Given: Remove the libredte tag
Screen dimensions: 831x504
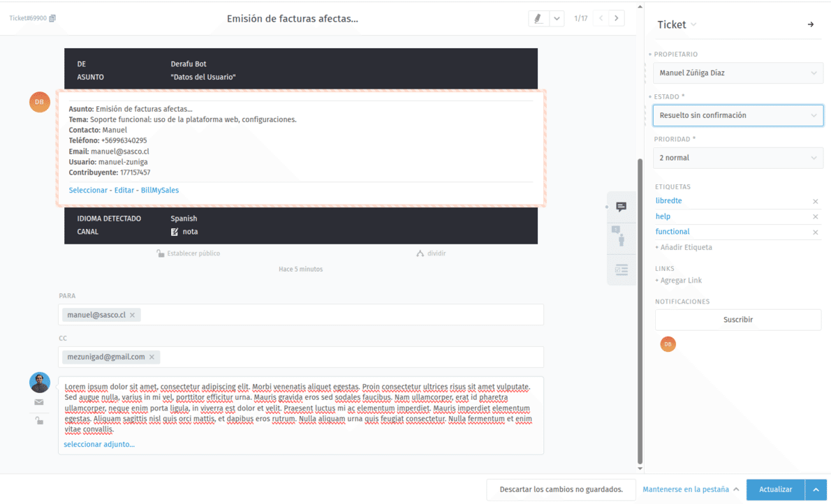Looking at the screenshot, I should [x=815, y=202].
